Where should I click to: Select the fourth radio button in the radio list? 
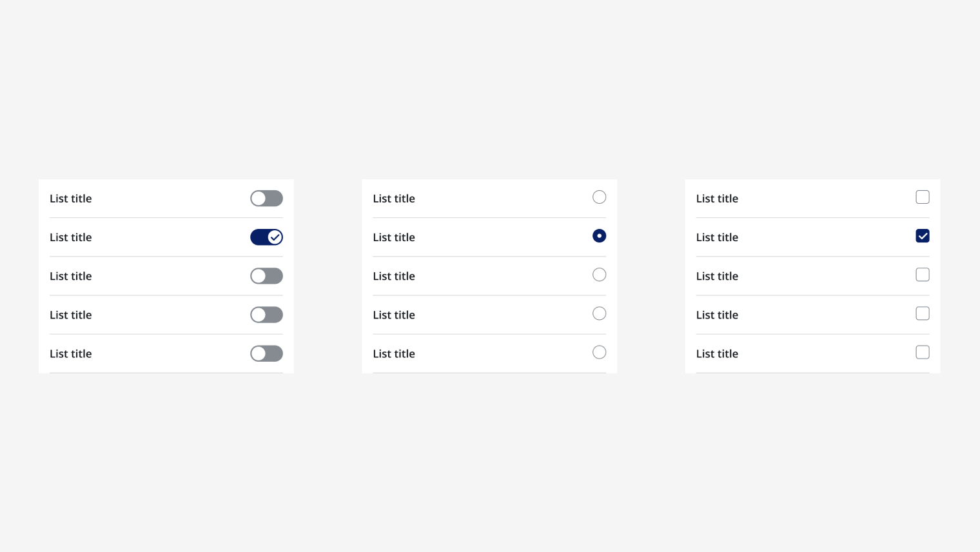tap(599, 313)
